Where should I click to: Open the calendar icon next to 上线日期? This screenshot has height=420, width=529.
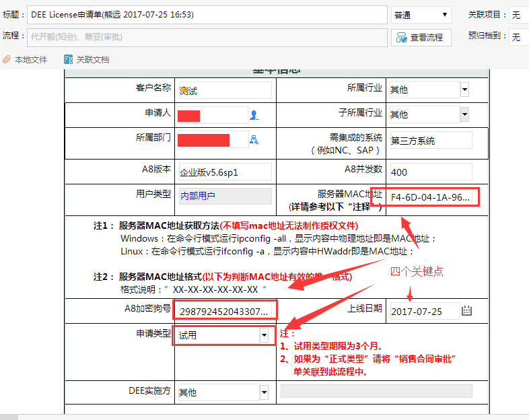pyautogui.click(x=466, y=310)
